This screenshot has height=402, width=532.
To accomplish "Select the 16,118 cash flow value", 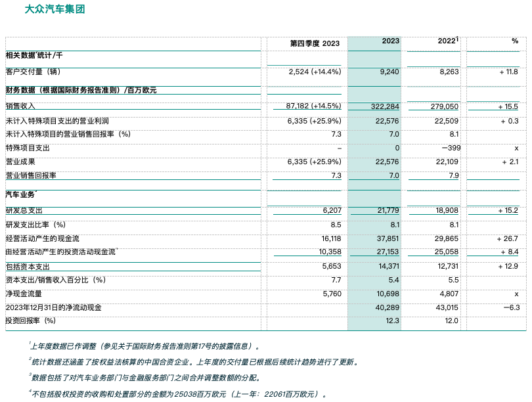I will 331,238.
